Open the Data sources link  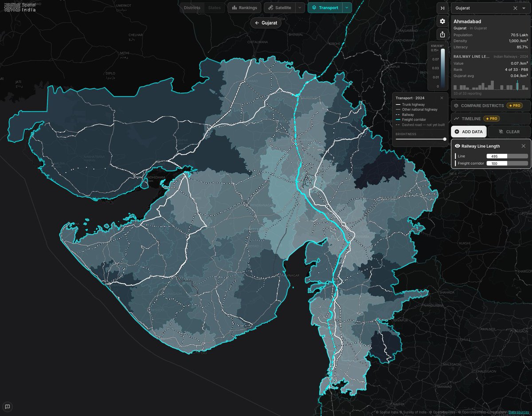[519, 412]
